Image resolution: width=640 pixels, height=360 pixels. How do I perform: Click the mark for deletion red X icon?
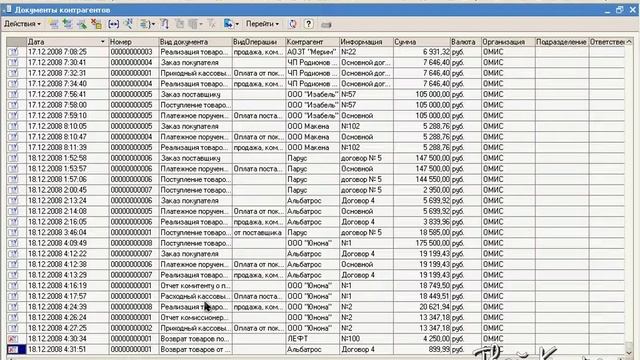tap(96, 24)
